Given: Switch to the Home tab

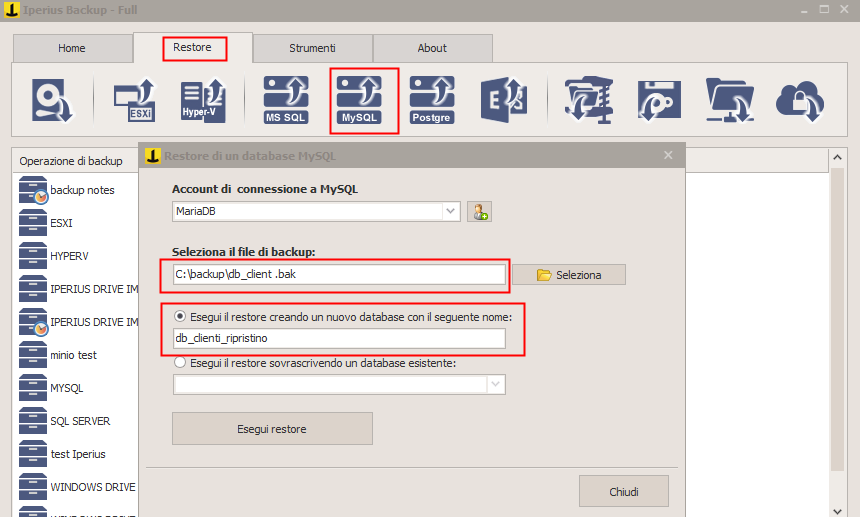Looking at the screenshot, I should pyautogui.click(x=72, y=48).
